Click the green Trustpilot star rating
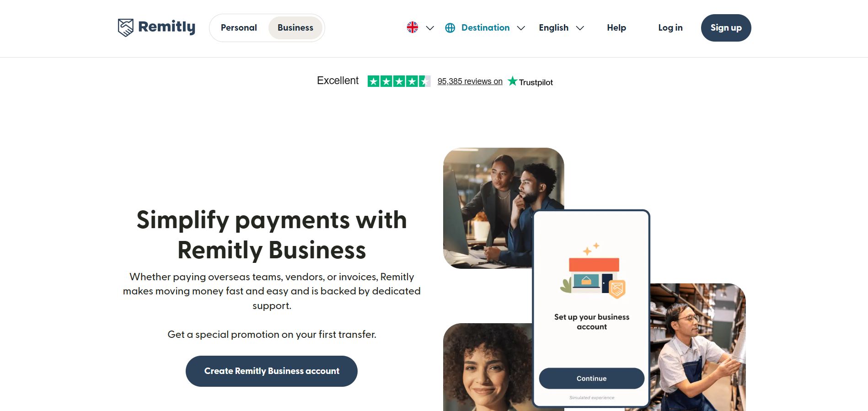 click(399, 81)
